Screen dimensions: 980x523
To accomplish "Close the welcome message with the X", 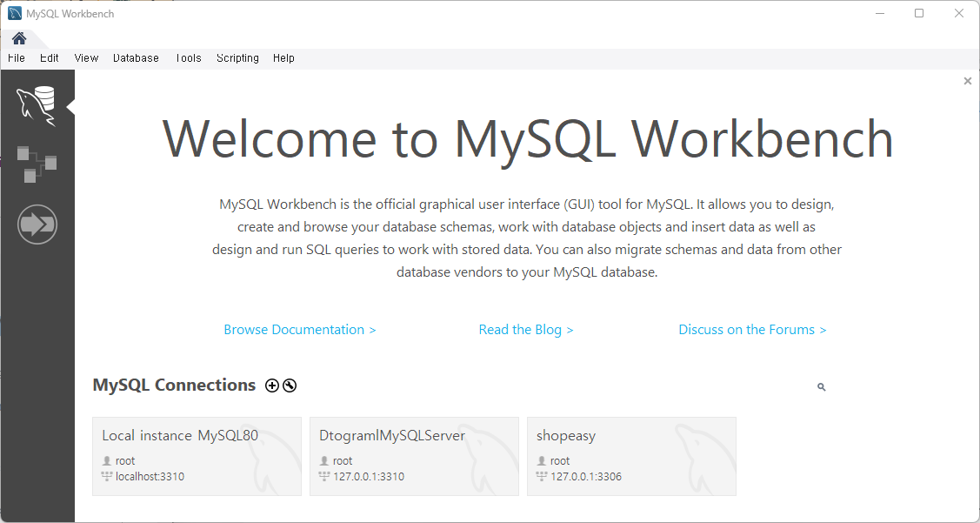I will tap(968, 81).
